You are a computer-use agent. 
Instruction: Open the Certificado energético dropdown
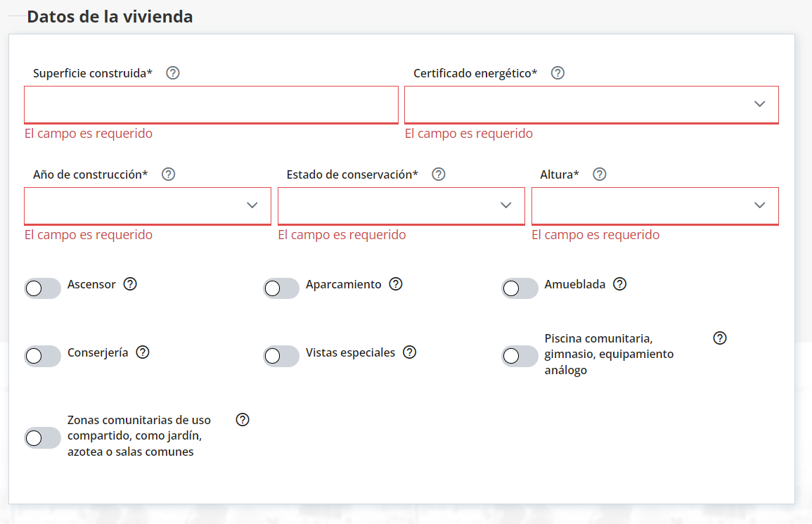coord(759,103)
